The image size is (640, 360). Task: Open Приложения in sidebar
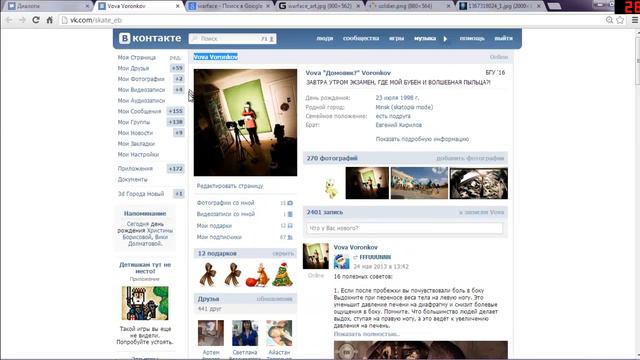(135, 169)
